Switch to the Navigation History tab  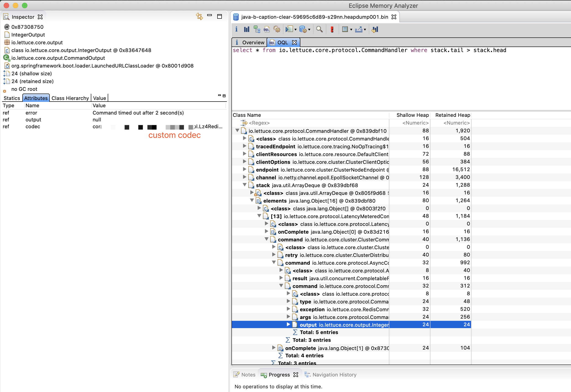334,375
